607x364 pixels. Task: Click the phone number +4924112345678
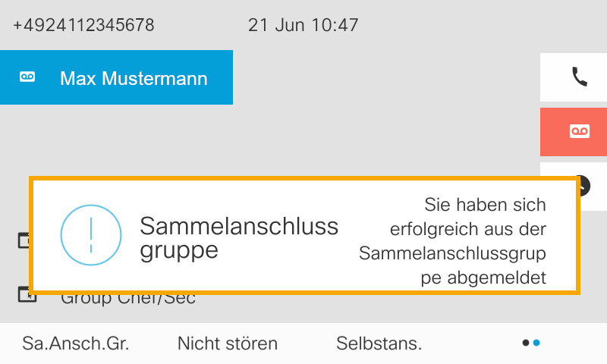click(x=83, y=25)
